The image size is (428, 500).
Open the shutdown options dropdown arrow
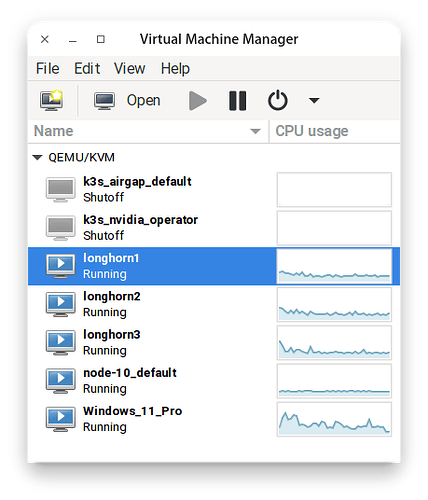pos(314,100)
